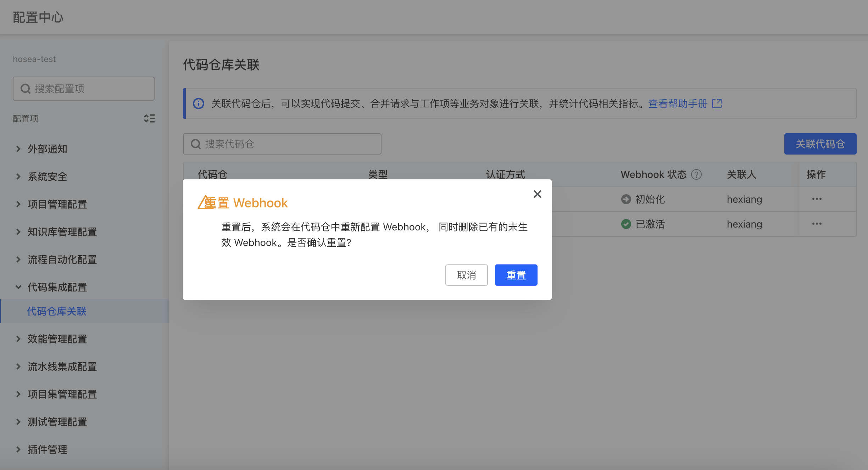
Task: Click the 配置中心 page title
Action: [x=38, y=17]
